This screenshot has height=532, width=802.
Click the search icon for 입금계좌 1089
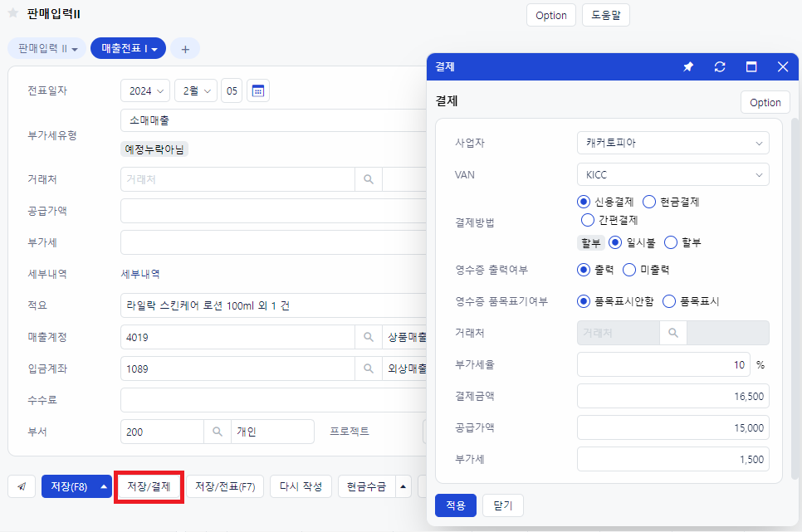click(369, 368)
